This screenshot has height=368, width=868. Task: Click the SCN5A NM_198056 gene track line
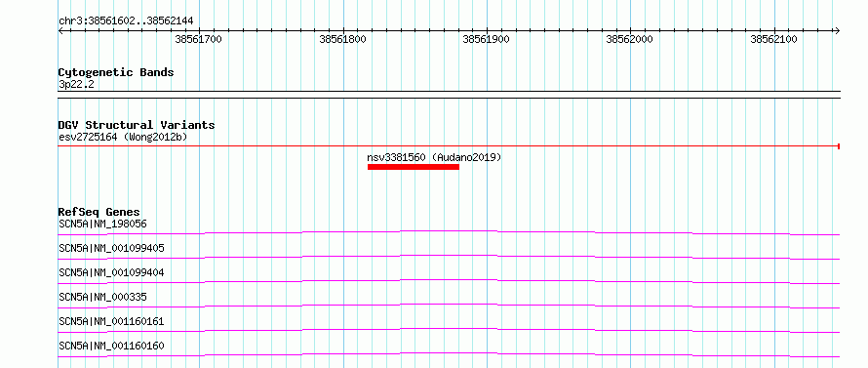449,232
